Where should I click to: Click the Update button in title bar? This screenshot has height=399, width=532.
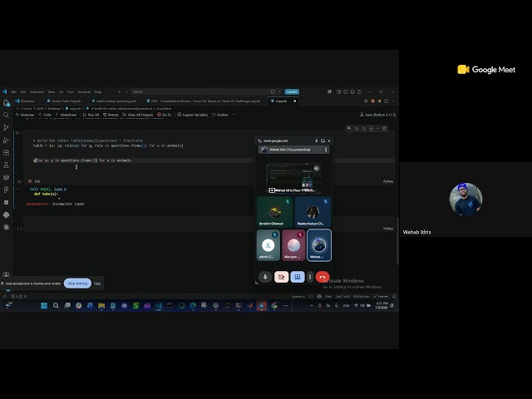(292, 91)
